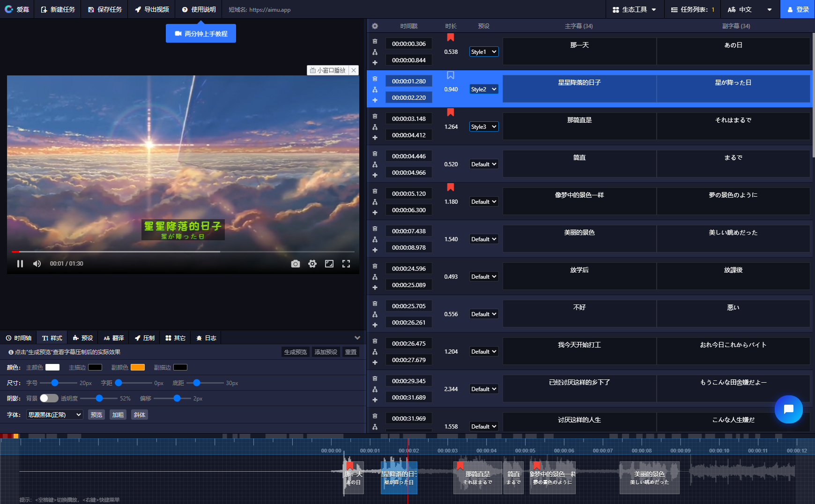Mute the video volume speaker icon
815x504 pixels.
coord(37,264)
